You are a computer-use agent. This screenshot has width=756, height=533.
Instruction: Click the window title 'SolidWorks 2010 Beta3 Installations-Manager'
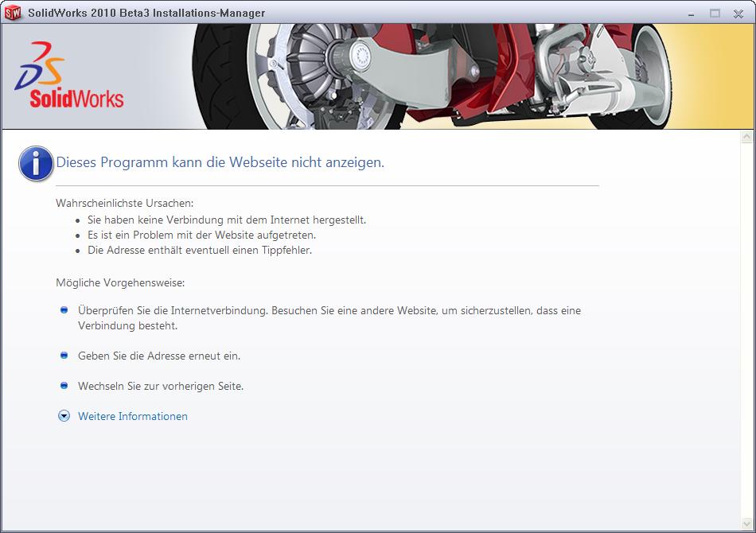[146, 13]
